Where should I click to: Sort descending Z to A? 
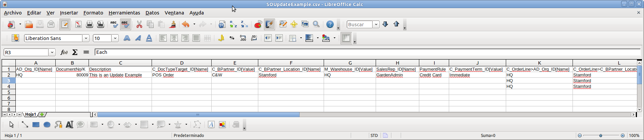coord(244,24)
